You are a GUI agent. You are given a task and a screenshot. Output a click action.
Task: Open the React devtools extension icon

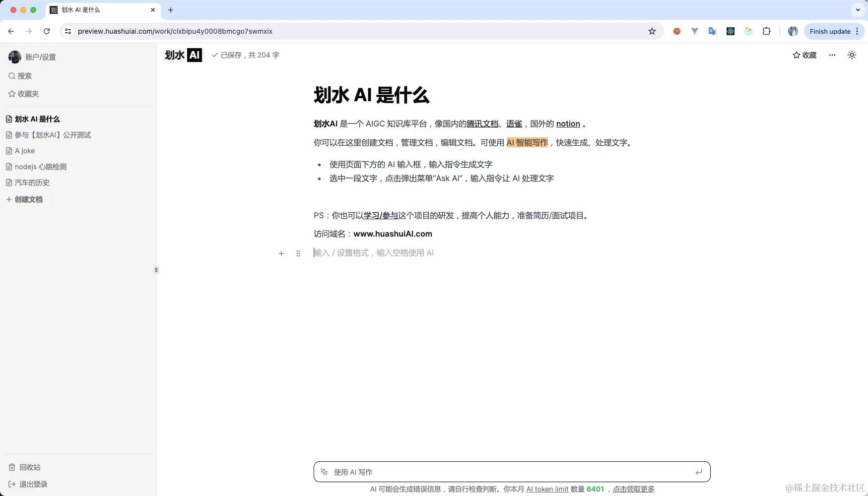point(731,31)
